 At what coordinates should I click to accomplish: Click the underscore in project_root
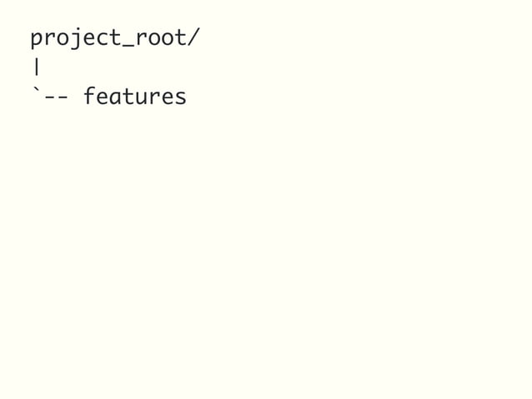click(128, 47)
